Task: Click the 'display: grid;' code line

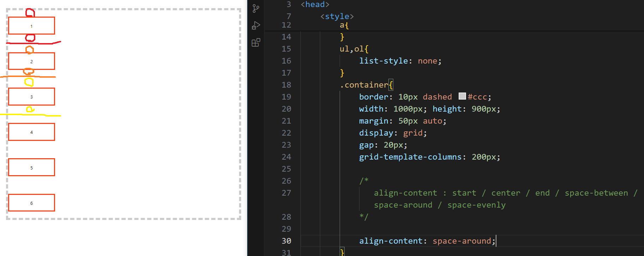Action: click(x=393, y=133)
